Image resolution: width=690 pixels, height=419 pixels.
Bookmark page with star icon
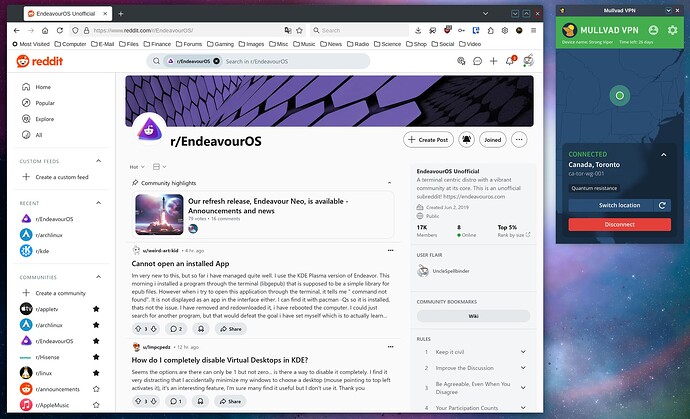pos(300,30)
